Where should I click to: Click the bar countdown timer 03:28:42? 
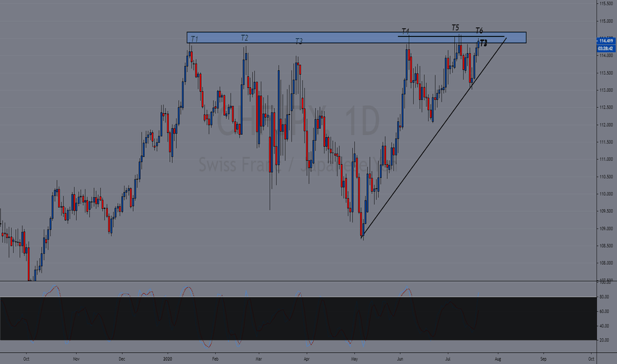click(x=606, y=48)
